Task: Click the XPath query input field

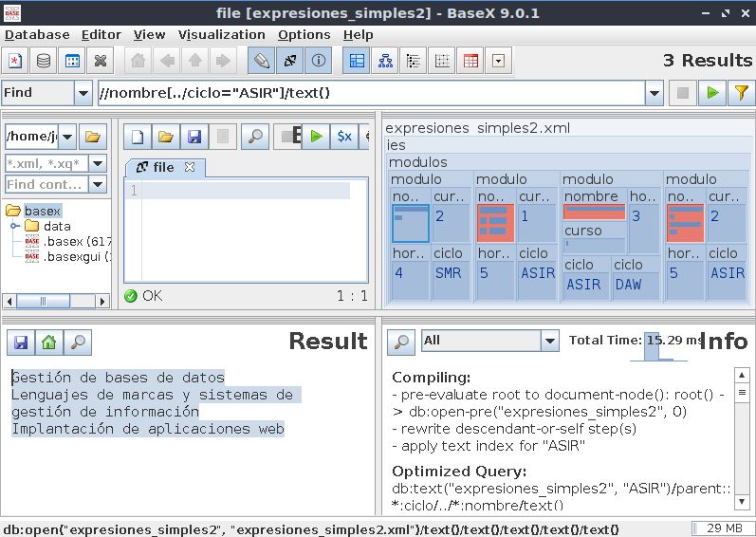Action: (370, 93)
